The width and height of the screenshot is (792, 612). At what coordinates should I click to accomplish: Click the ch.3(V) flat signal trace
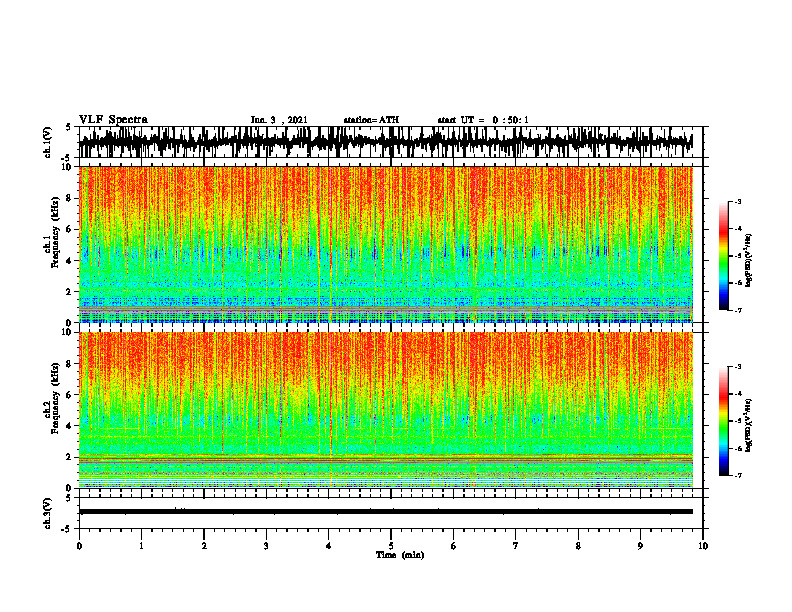point(386,512)
